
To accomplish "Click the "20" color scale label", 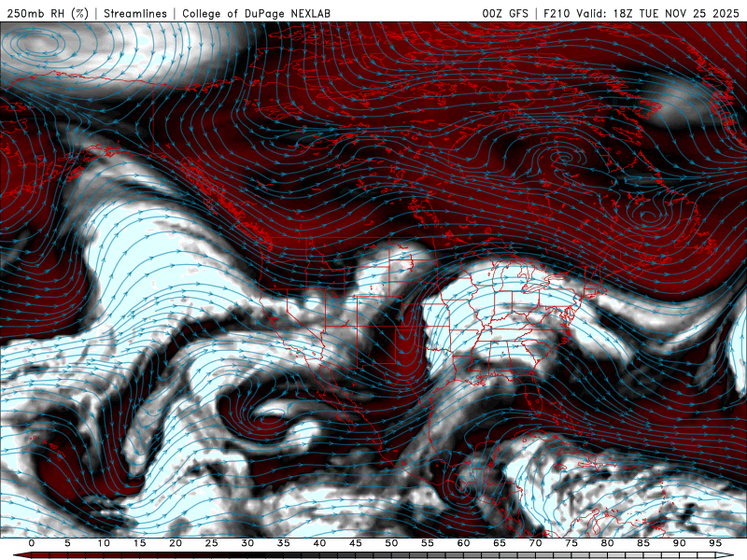I will (176, 543).
